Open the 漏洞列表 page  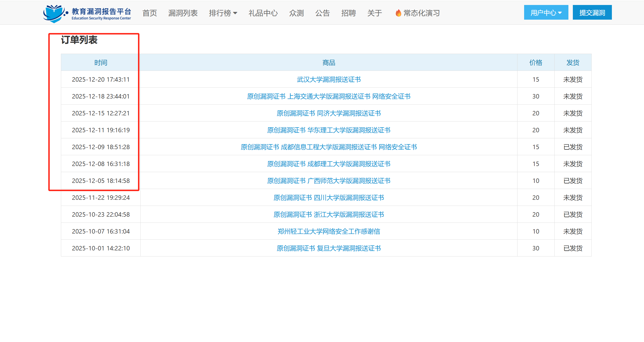[183, 13]
